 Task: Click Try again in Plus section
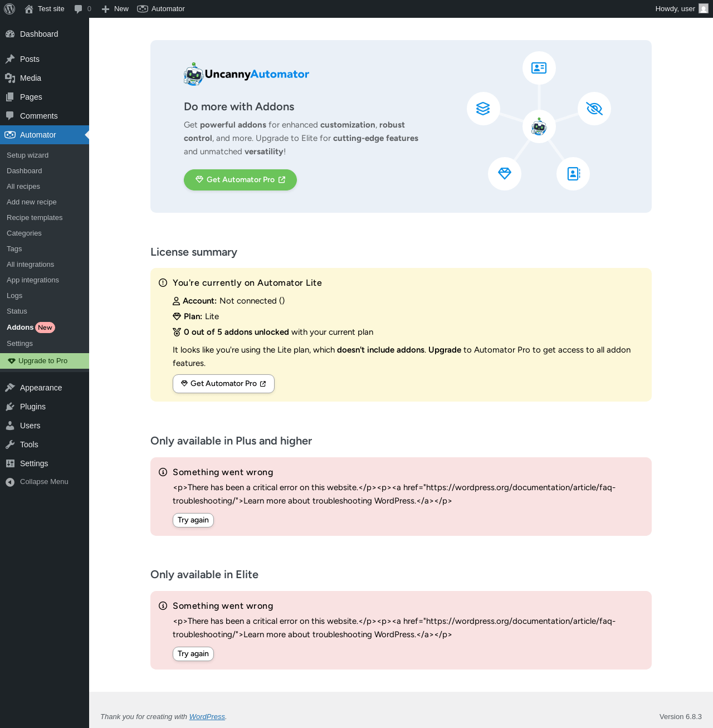(x=193, y=520)
